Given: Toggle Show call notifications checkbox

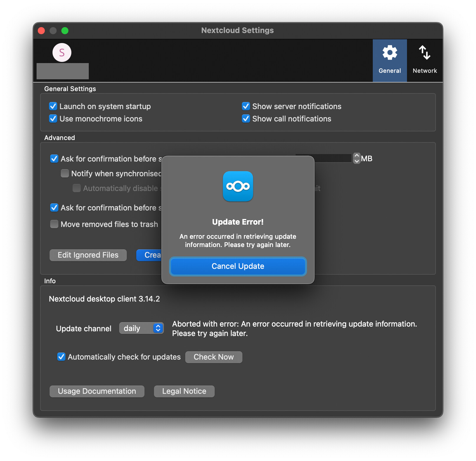Looking at the screenshot, I should (x=246, y=119).
